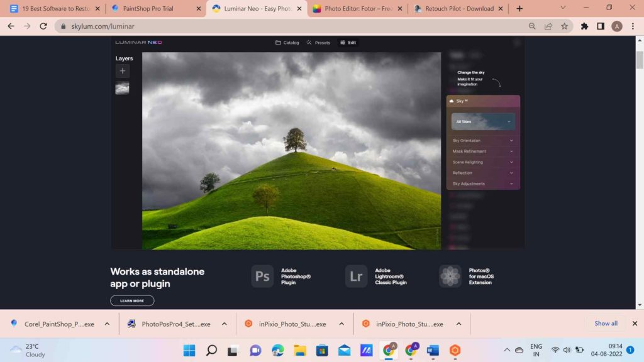The height and width of the screenshot is (362, 644).
Task: Click the Sky AI panel header
Action: (483, 101)
